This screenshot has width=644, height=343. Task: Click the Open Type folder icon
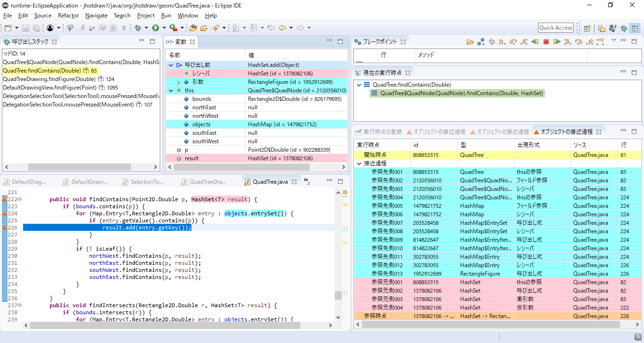(x=193, y=28)
